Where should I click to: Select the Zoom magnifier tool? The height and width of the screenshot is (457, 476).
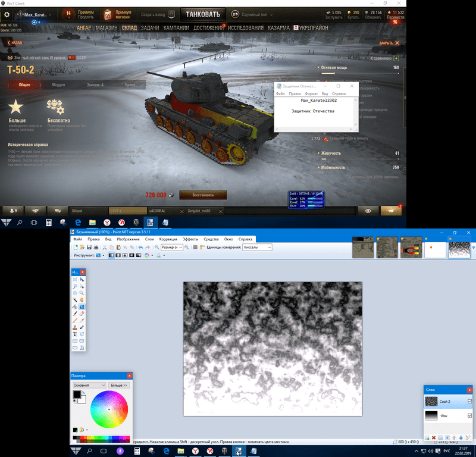pyautogui.click(x=82, y=293)
